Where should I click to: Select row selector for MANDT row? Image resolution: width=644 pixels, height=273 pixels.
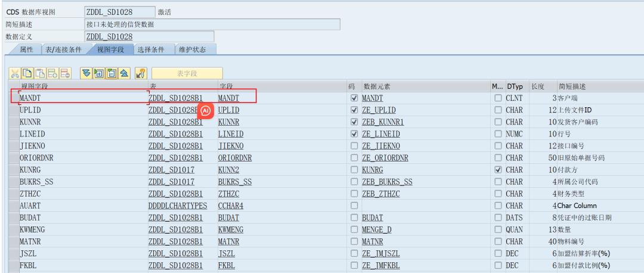pyautogui.click(x=14, y=98)
